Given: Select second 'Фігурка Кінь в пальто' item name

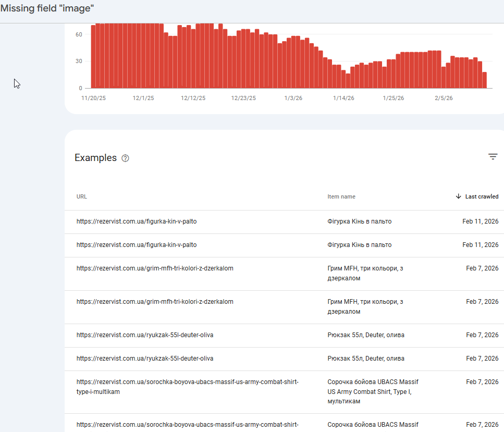Looking at the screenshot, I should pos(359,245).
